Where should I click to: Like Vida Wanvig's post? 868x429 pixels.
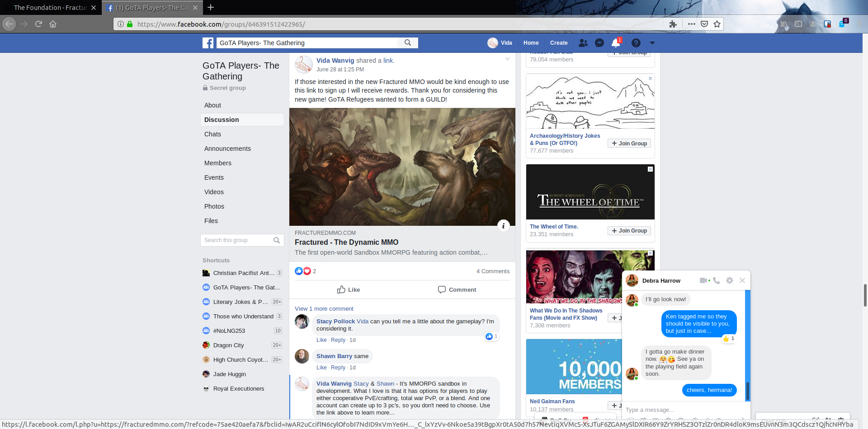pyautogui.click(x=348, y=289)
